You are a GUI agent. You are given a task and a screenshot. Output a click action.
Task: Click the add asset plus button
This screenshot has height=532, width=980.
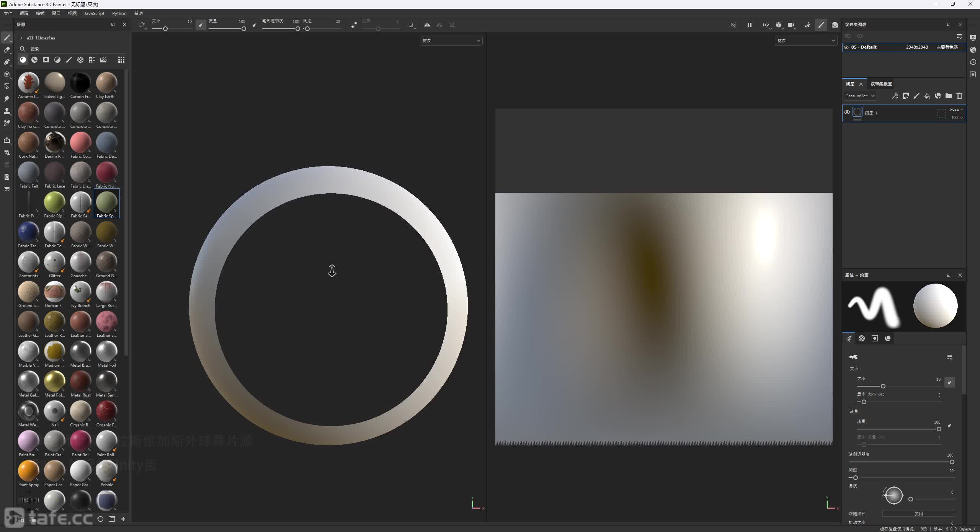click(x=123, y=519)
